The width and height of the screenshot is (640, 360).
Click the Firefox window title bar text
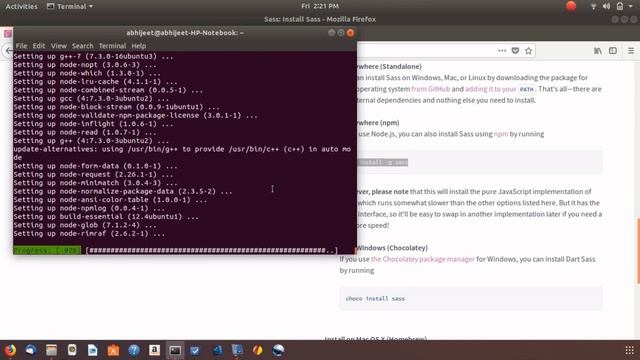pyautogui.click(x=320, y=19)
